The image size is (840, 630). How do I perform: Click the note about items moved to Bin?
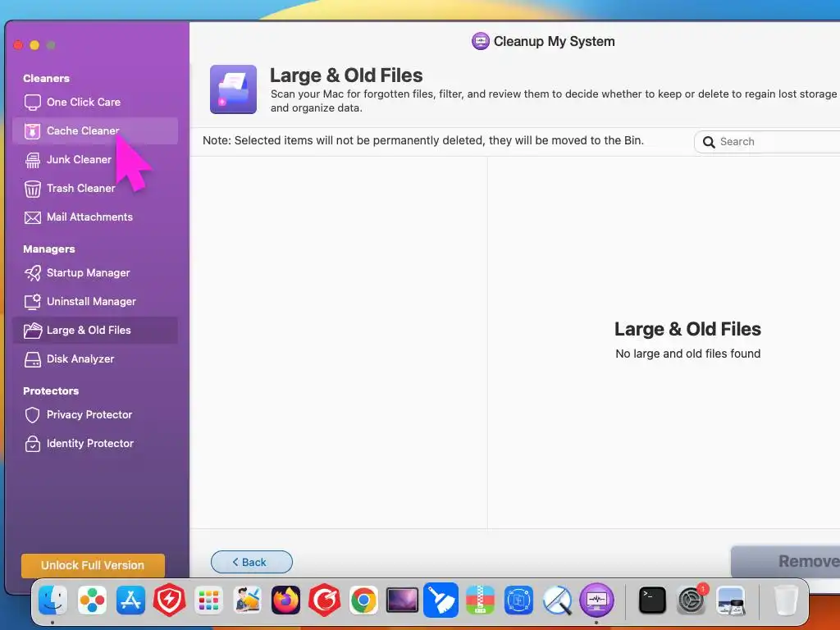point(423,140)
